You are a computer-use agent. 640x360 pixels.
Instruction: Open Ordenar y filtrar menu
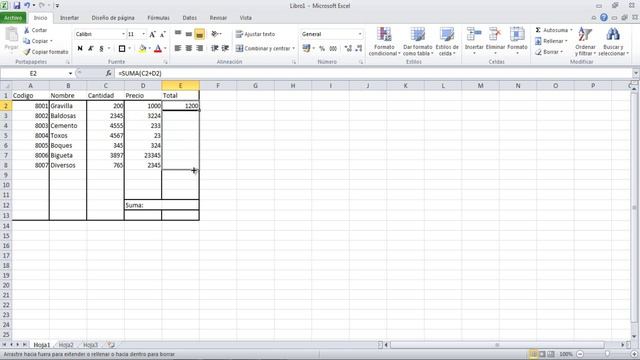tap(585, 41)
